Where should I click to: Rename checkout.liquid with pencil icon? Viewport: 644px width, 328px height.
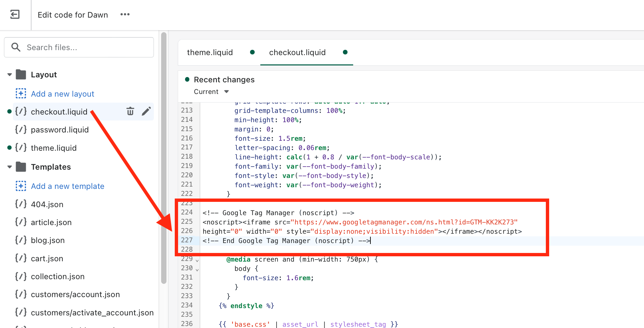(146, 111)
